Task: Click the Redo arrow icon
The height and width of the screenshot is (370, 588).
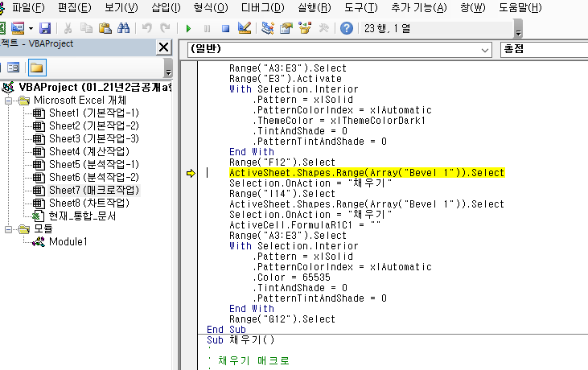Action: [x=165, y=28]
